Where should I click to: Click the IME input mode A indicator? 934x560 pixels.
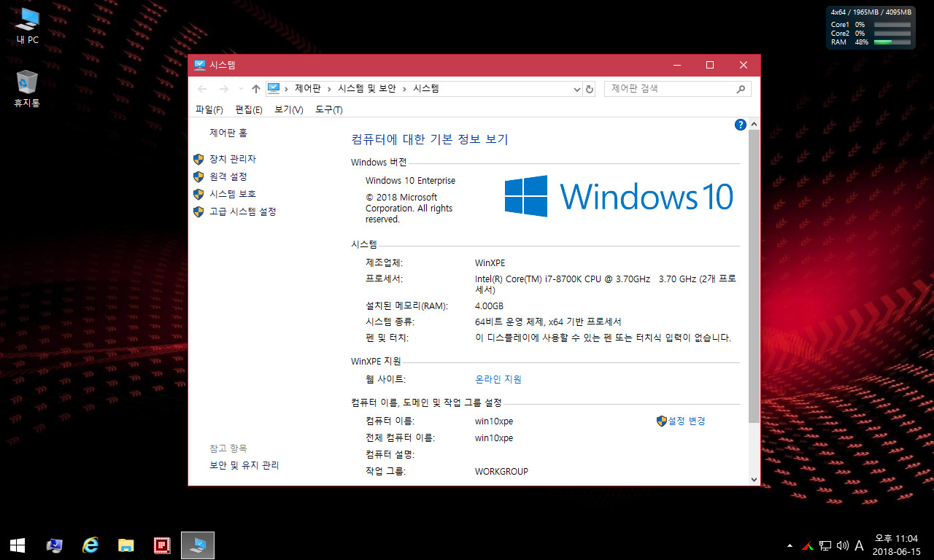click(860, 545)
